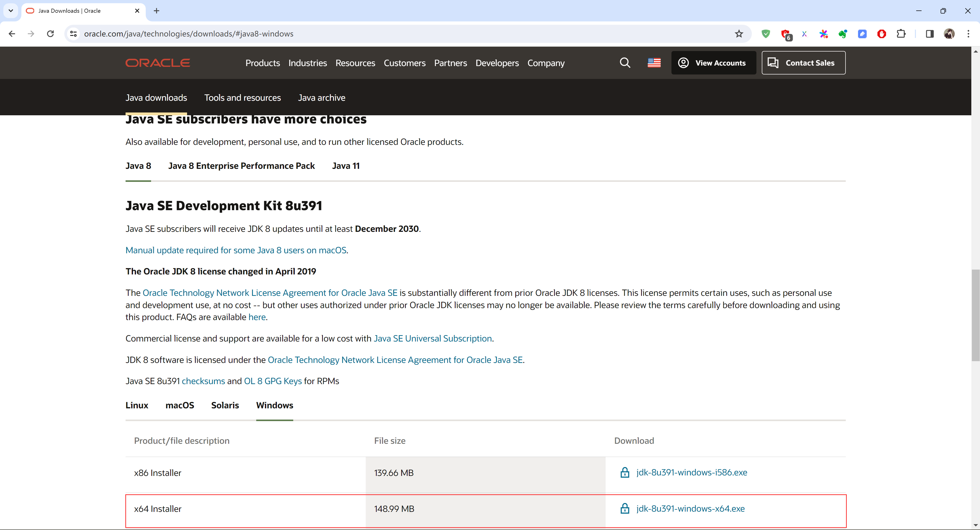
Task: Click the US flag country selector
Action: (654, 63)
